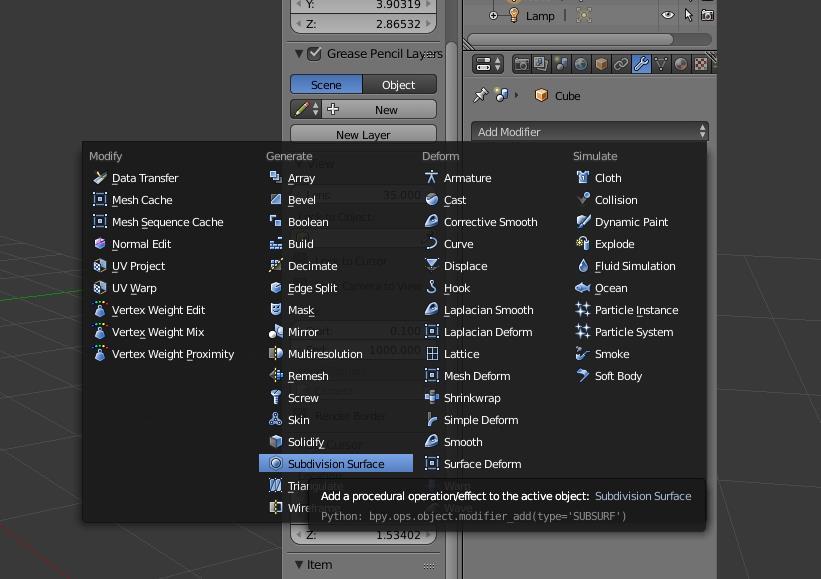Screen dimensions: 821x579
Task: Add the Cloth simulation modifier
Action: 636,178
